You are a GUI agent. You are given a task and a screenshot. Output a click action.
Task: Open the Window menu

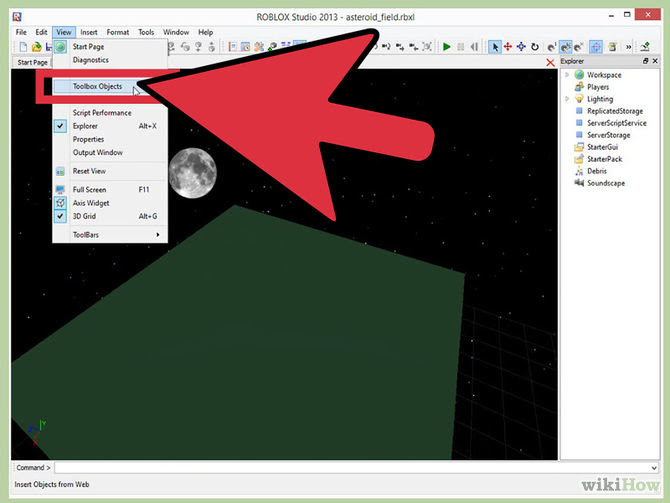176,32
